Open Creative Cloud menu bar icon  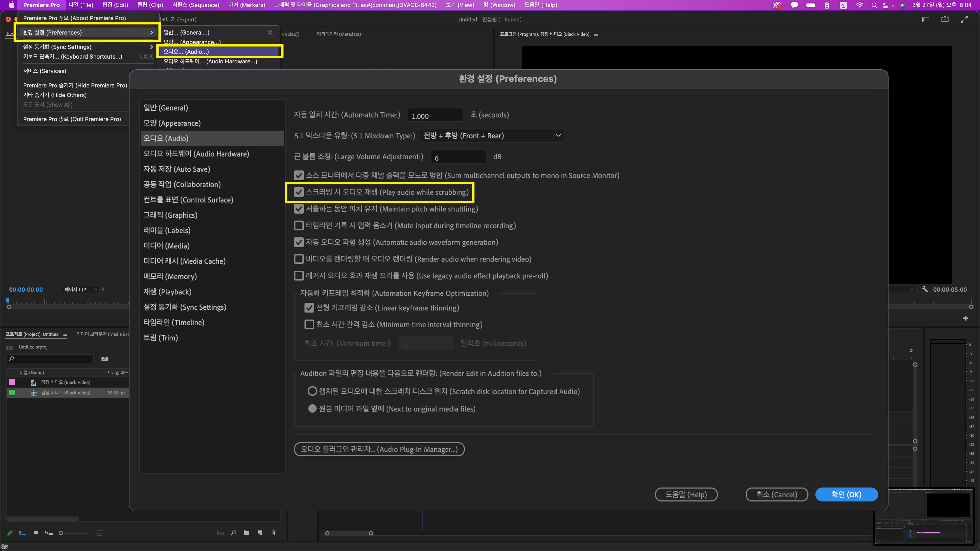click(x=777, y=5)
